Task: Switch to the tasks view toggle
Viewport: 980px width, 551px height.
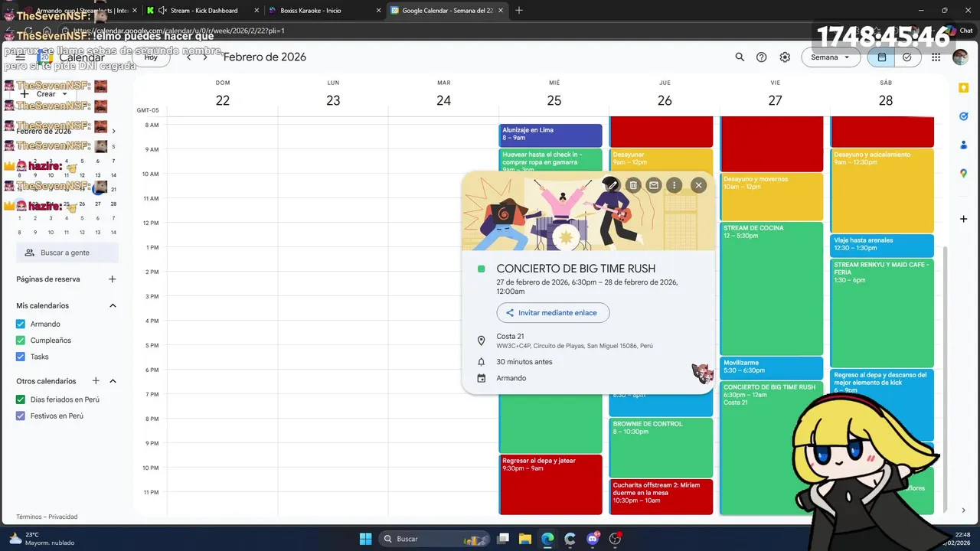Action: click(x=907, y=57)
